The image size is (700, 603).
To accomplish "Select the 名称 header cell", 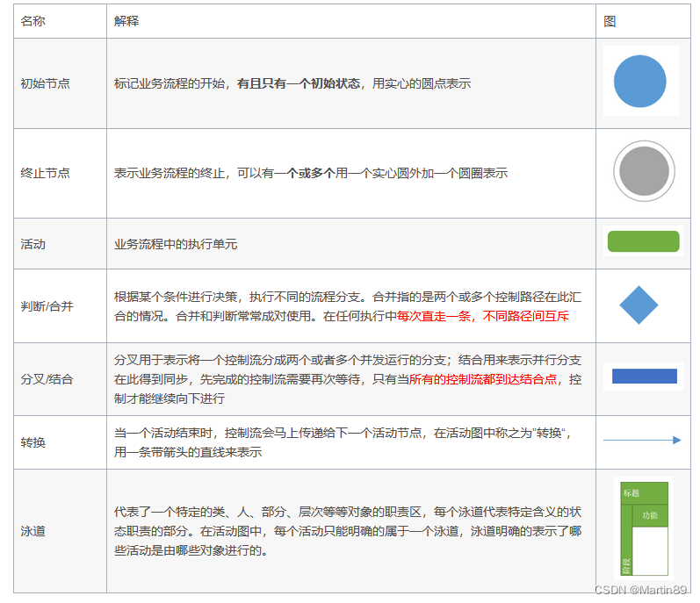I will click(x=60, y=21).
